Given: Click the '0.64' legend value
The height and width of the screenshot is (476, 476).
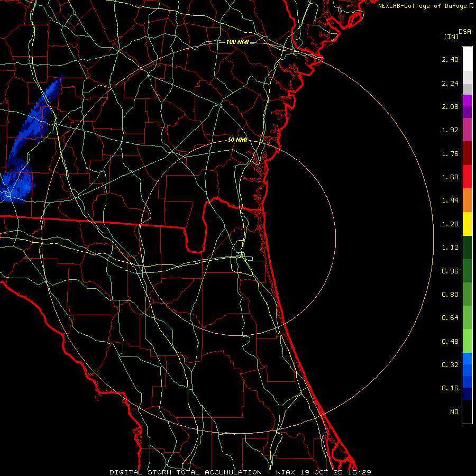Looking at the screenshot, I should pyautogui.click(x=450, y=318).
